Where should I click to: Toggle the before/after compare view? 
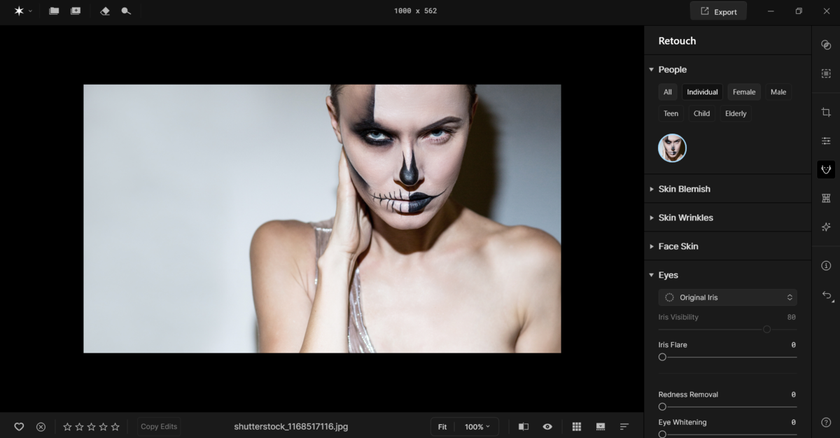pyautogui.click(x=523, y=427)
